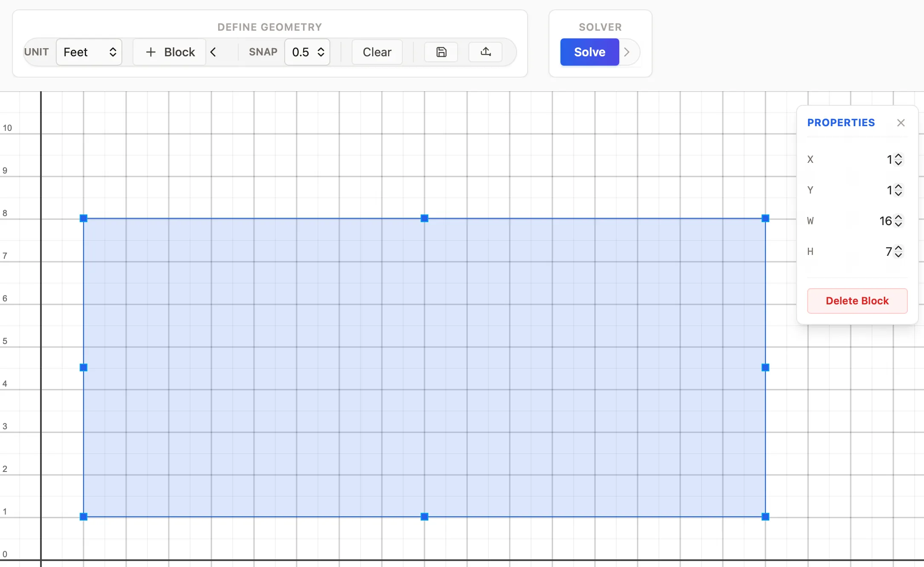Screen dimensions: 924x567
Task: Click the save (floppy disk) icon
Action: coord(441,52)
